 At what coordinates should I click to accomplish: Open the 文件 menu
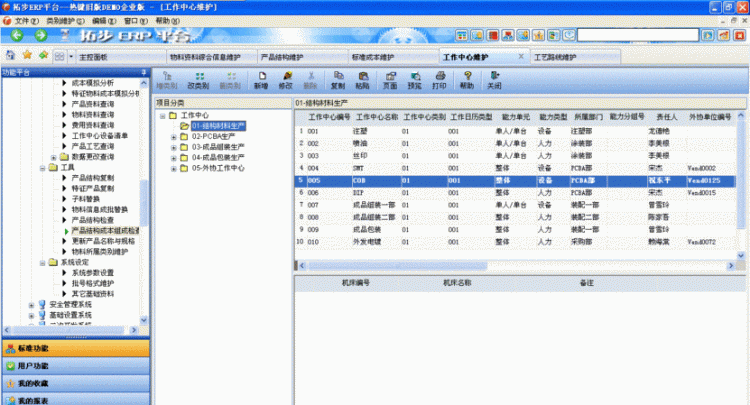pos(26,21)
